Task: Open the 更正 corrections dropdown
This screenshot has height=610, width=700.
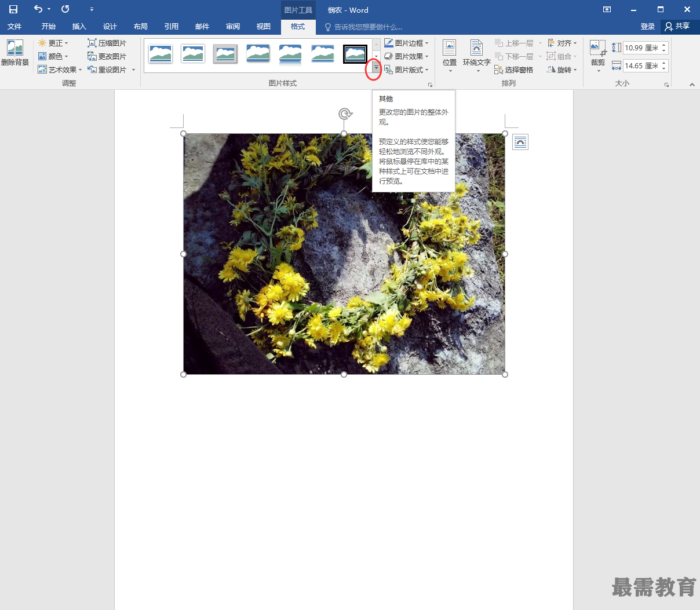Action: pyautogui.click(x=53, y=43)
